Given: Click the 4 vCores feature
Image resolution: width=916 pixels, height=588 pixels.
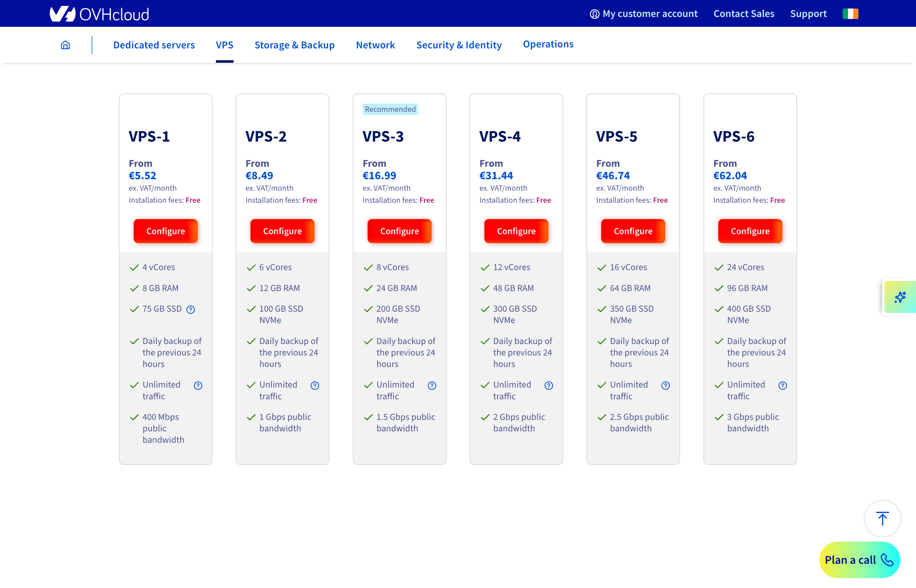Looking at the screenshot, I should (x=159, y=267).
